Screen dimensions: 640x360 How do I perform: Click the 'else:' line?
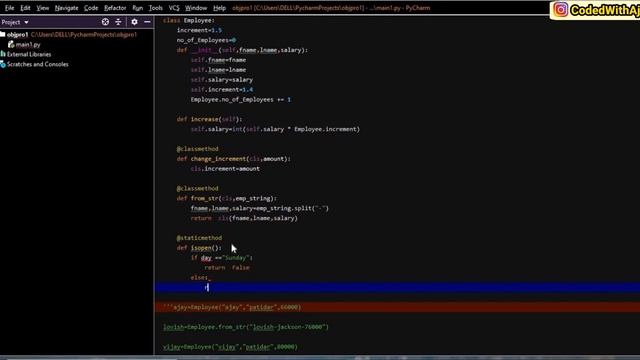coord(200,278)
